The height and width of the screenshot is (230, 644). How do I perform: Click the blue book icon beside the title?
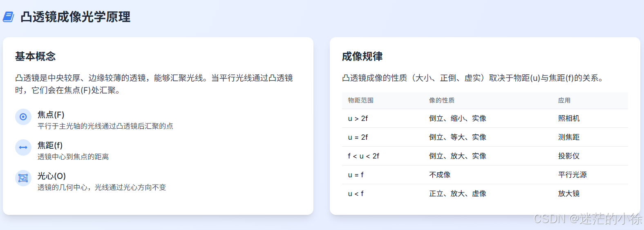[8, 17]
